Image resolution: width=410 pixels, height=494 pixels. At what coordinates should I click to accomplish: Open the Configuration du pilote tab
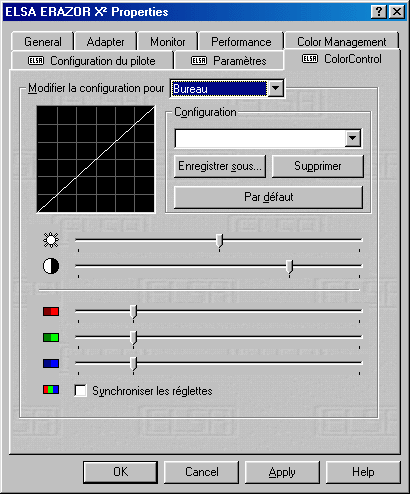click(x=92, y=61)
